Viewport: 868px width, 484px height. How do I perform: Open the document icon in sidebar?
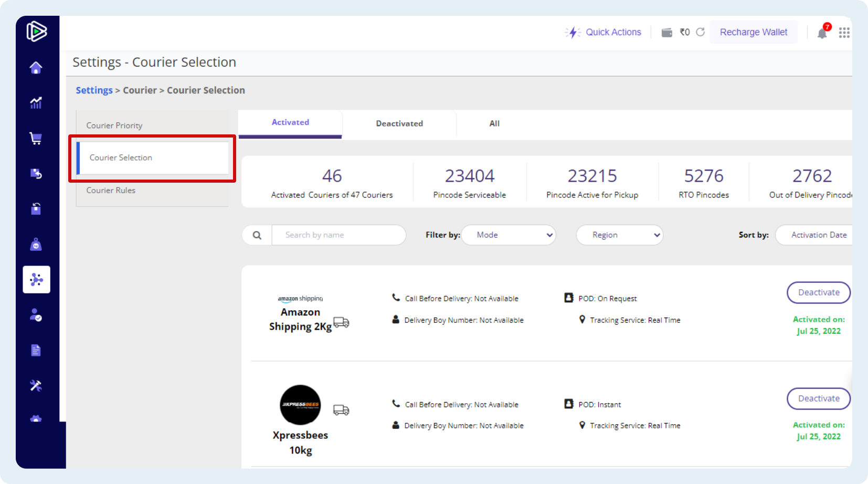[x=36, y=350]
